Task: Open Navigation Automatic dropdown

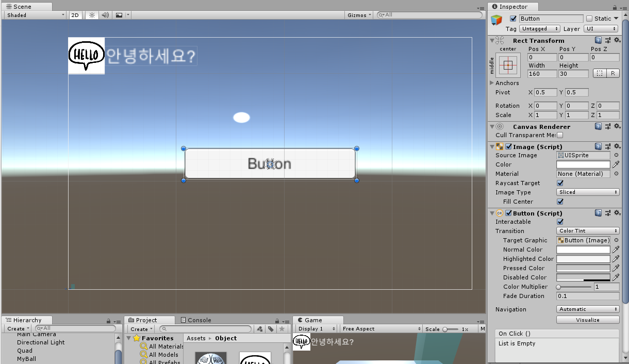Action: coord(588,309)
